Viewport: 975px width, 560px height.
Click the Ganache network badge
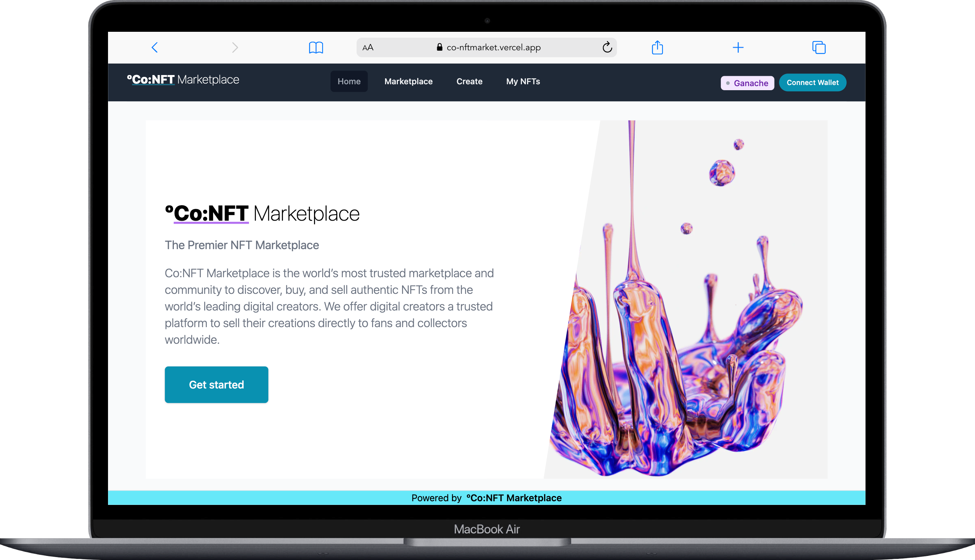(x=747, y=83)
